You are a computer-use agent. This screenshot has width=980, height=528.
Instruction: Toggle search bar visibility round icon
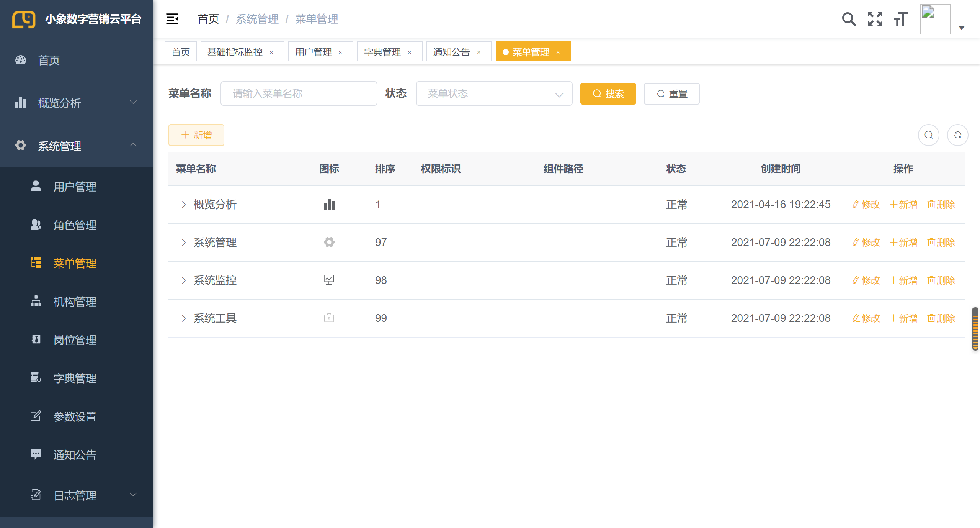pyautogui.click(x=928, y=135)
